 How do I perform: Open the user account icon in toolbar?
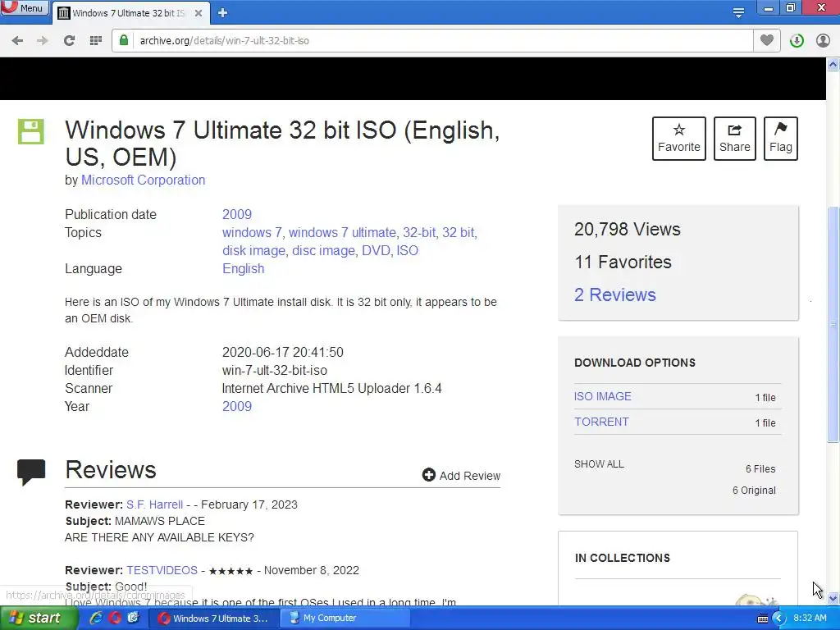(823, 41)
